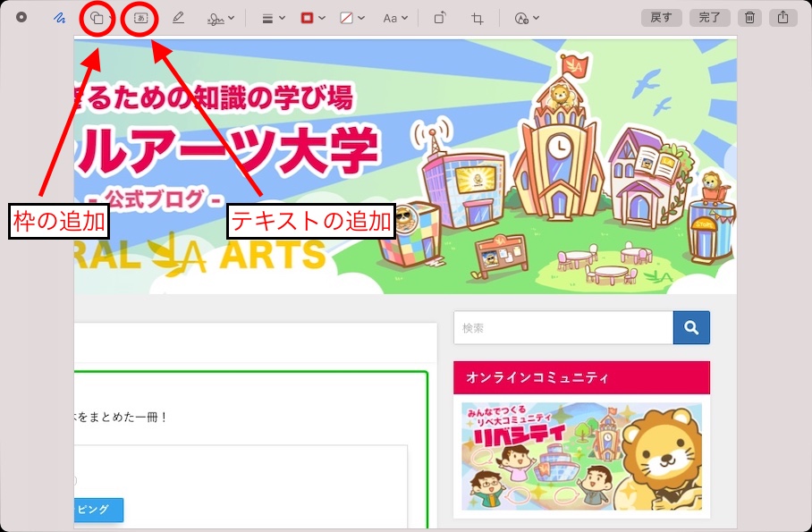Open the Image Description dropdown arrow
This screenshot has width=812, height=532.
click(x=536, y=18)
